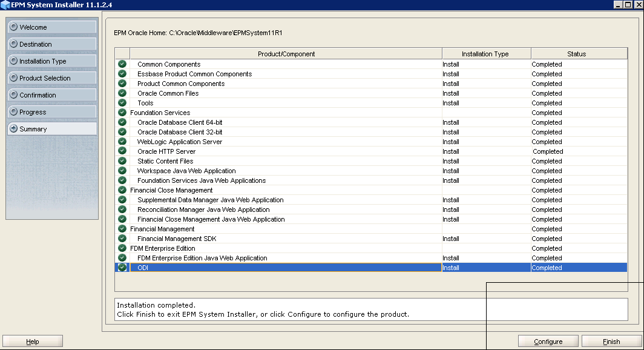644x350 pixels.
Task: Click the EPM System Installer title bar icon
Action: pos(6,5)
